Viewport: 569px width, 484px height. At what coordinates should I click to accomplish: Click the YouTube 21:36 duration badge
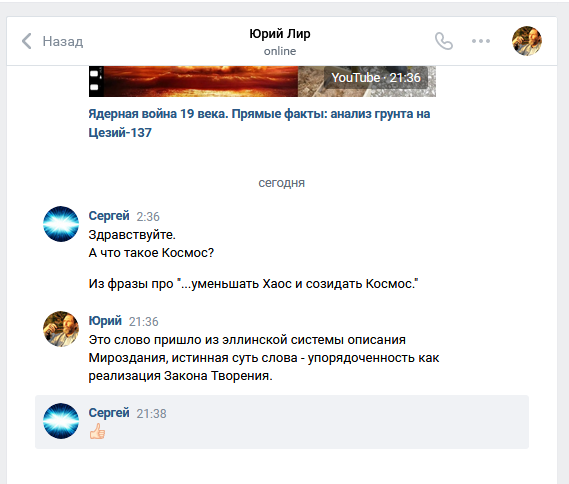point(376,78)
